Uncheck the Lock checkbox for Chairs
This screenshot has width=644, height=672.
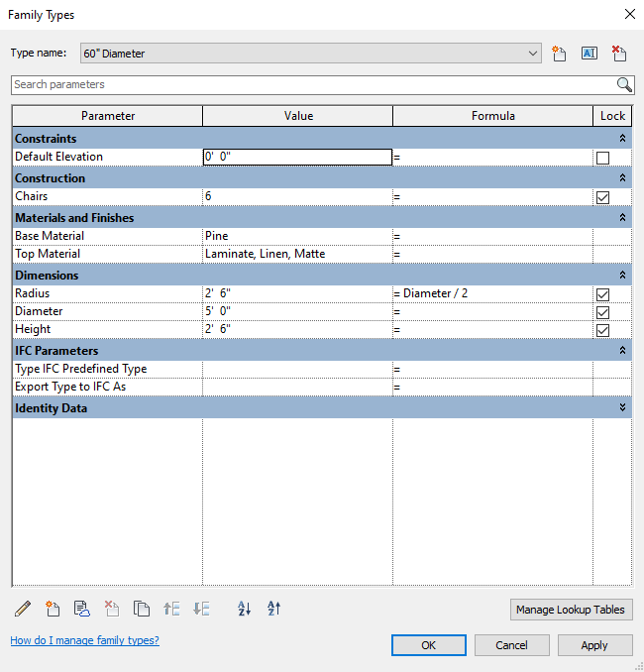(x=602, y=197)
